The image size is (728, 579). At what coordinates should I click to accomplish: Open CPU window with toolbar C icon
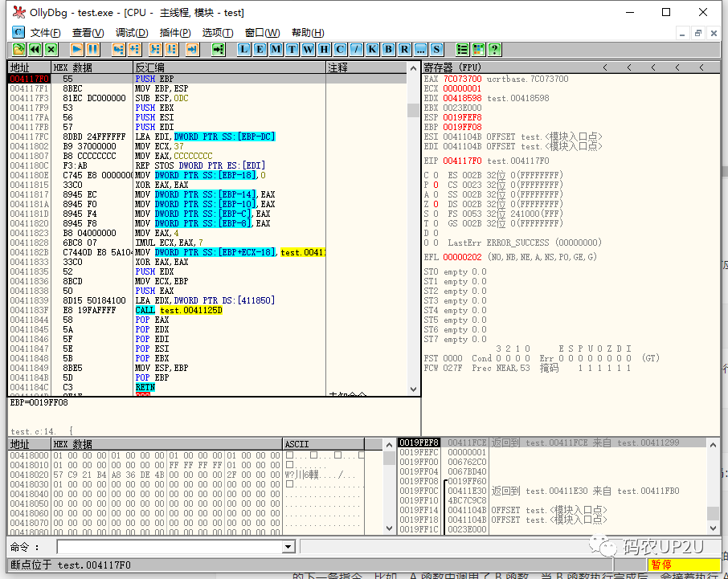341,49
